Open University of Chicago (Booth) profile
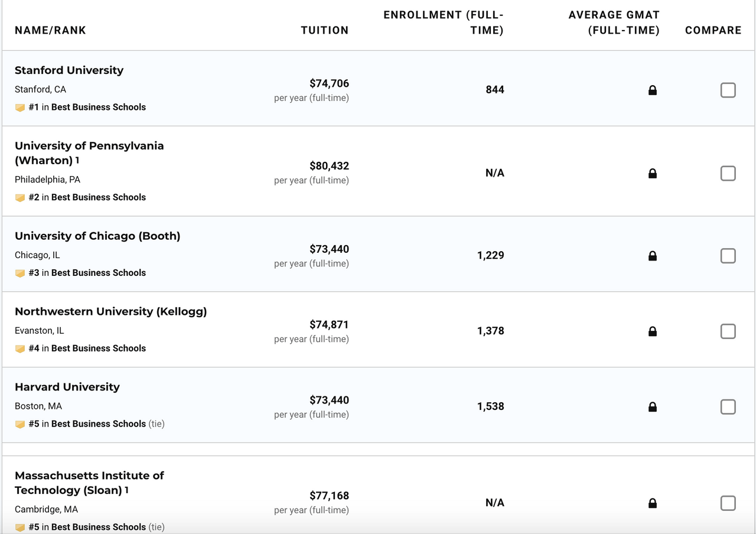The height and width of the screenshot is (534, 756). (x=97, y=236)
